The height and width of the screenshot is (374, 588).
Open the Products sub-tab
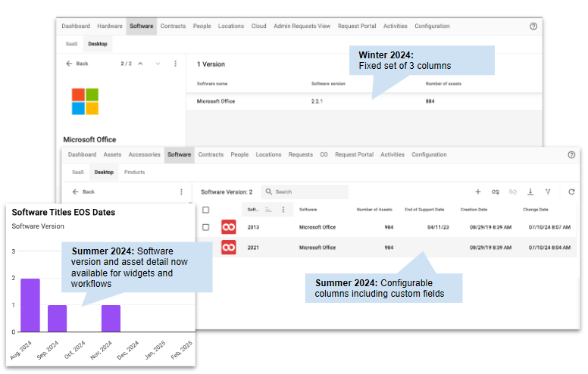click(134, 173)
